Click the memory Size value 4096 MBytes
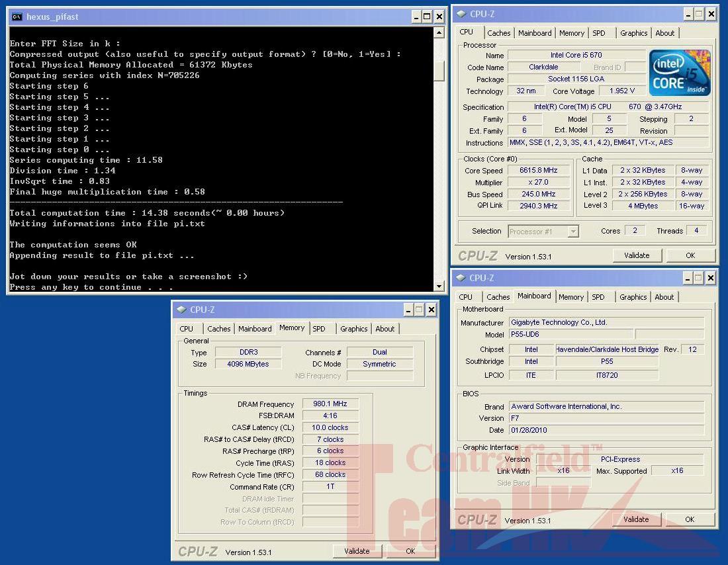 coord(248,364)
